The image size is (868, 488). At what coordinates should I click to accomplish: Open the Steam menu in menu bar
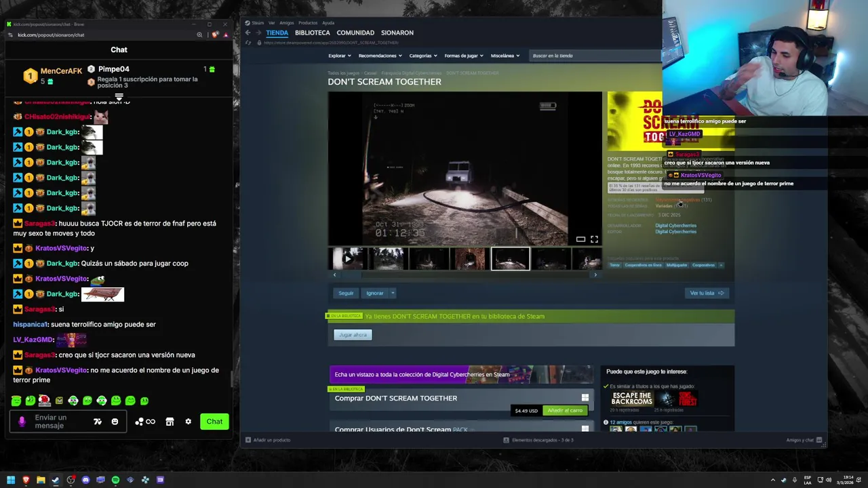point(258,23)
